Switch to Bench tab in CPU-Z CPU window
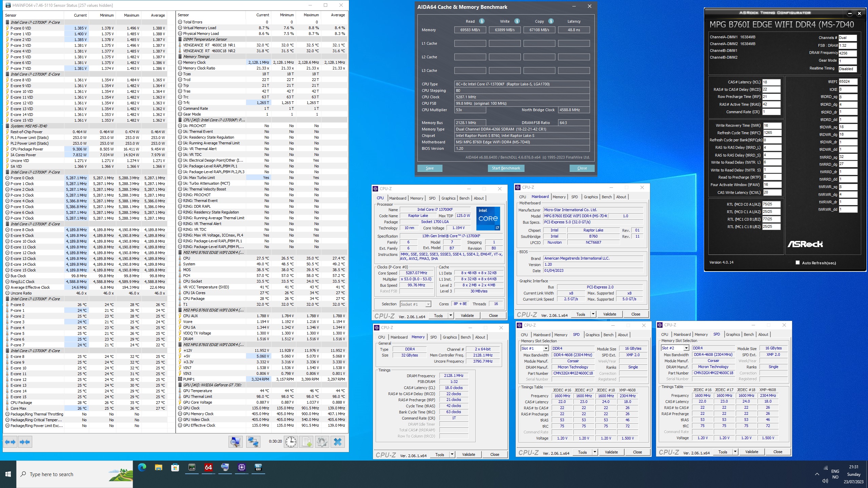Image resolution: width=868 pixels, height=488 pixels. 464,198
